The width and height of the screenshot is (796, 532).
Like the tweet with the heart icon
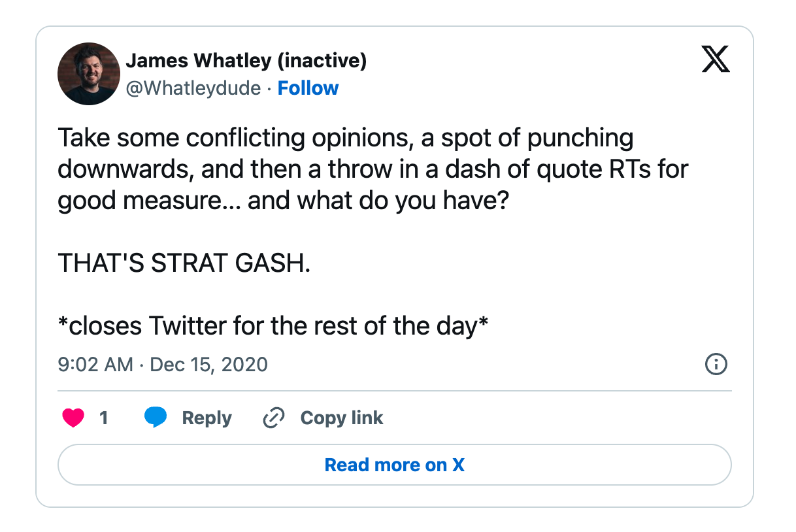coord(73,418)
